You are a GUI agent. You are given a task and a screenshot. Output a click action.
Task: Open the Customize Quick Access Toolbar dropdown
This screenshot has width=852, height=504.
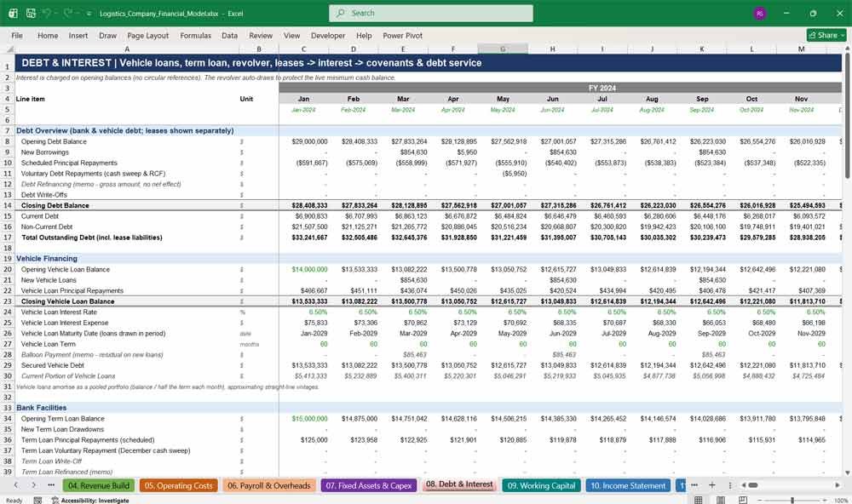[89, 13]
